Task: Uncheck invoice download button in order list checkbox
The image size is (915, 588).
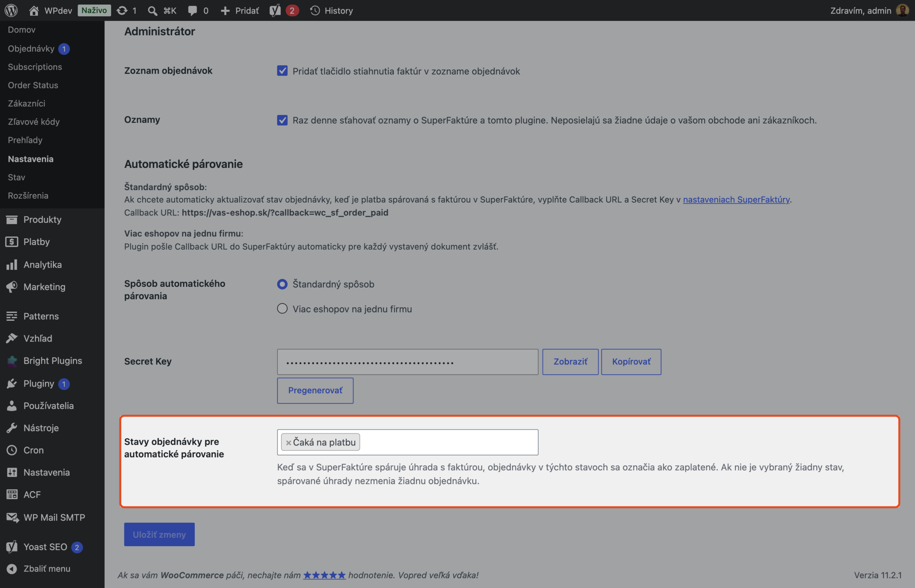Action: pyautogui.click(x=282, y=71)
